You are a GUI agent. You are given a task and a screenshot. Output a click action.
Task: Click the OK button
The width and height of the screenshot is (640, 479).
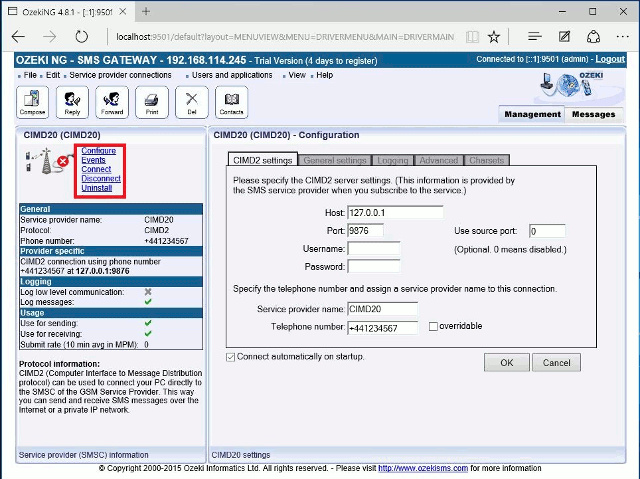tap(507, 363)
